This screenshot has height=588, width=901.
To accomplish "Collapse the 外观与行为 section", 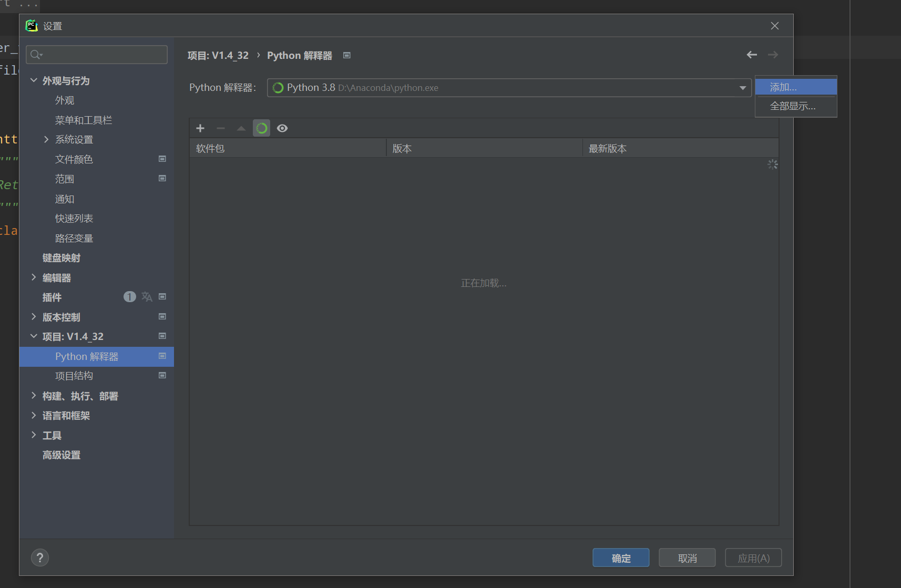I will click(x=34, y=80).
